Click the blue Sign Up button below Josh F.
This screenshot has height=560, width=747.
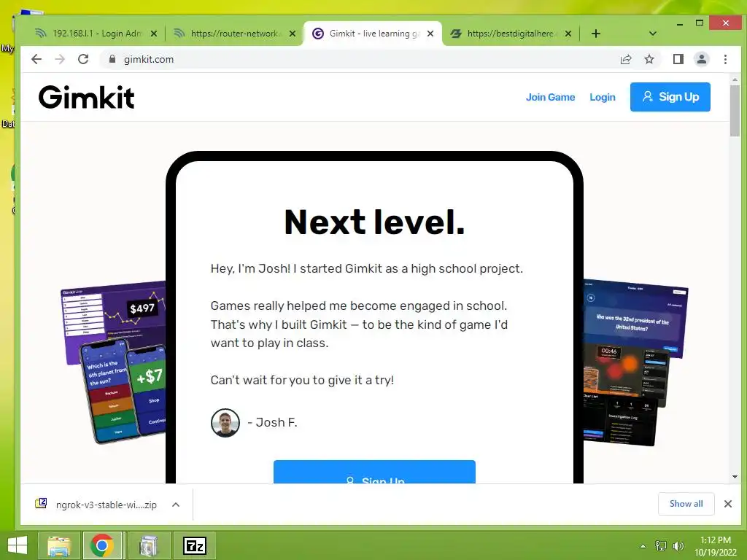(374, 472)
